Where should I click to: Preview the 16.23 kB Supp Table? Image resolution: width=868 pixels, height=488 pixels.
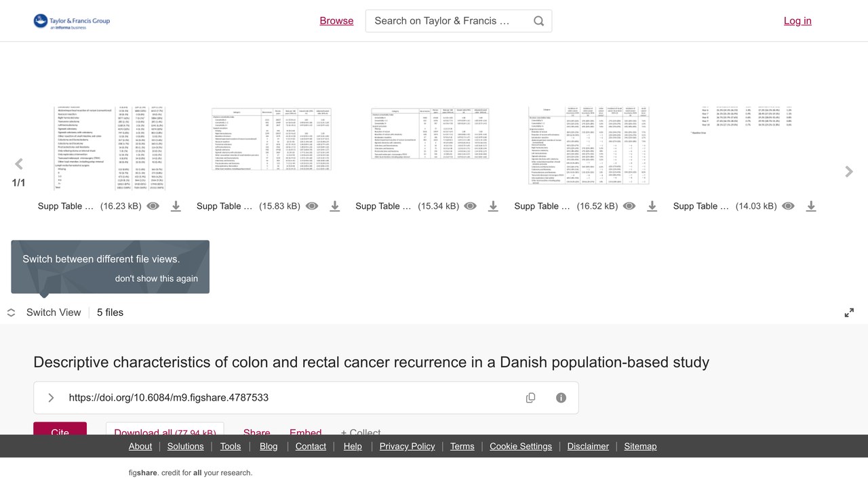pos(153,206)
